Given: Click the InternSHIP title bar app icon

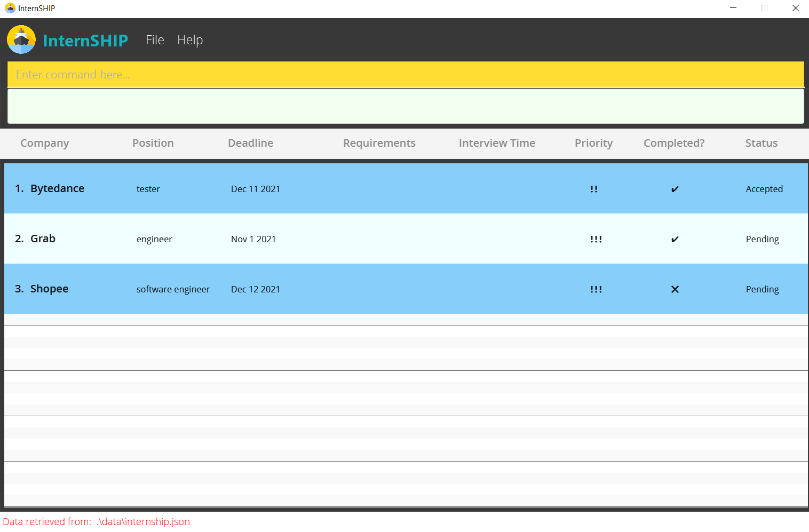Looking at the screenshot, I should 10,8.
